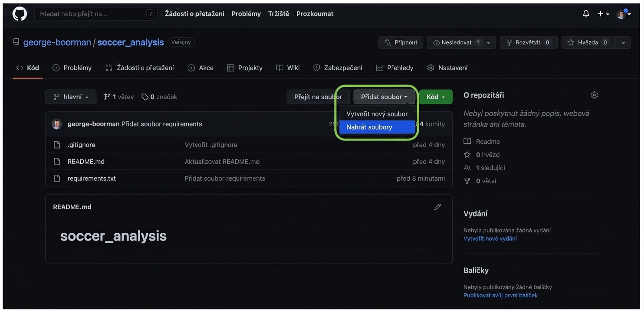
Task: Choose Vytvořit nový soubor from menu
Action: pyautogui.click(x=377, y=114)
